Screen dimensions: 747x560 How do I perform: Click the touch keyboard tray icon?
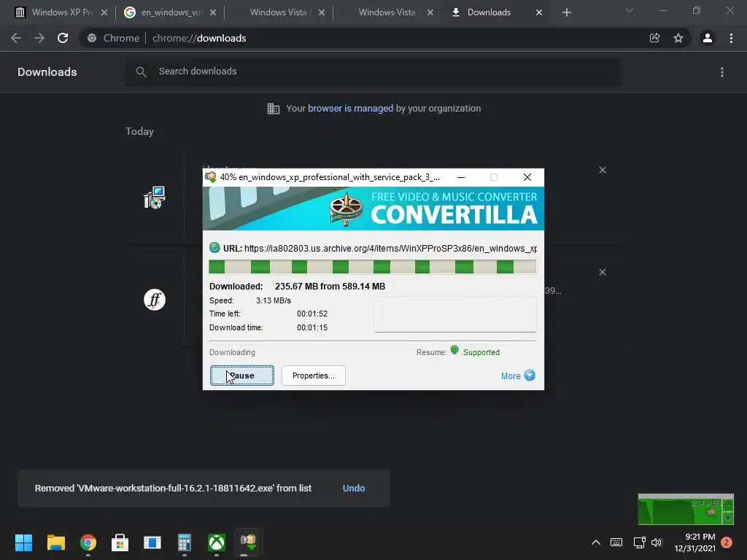616,542
